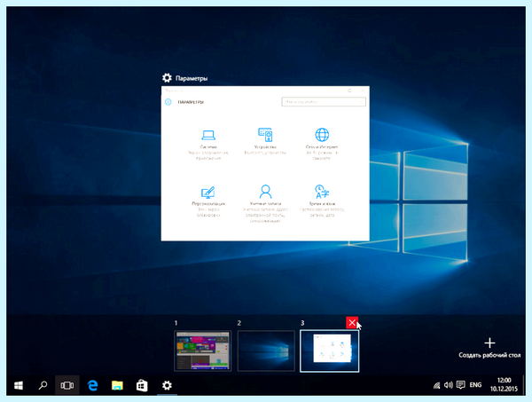Close virtual desktop 3 with red X
Viewport: 532px width, 402px height.
coord(352,322)
